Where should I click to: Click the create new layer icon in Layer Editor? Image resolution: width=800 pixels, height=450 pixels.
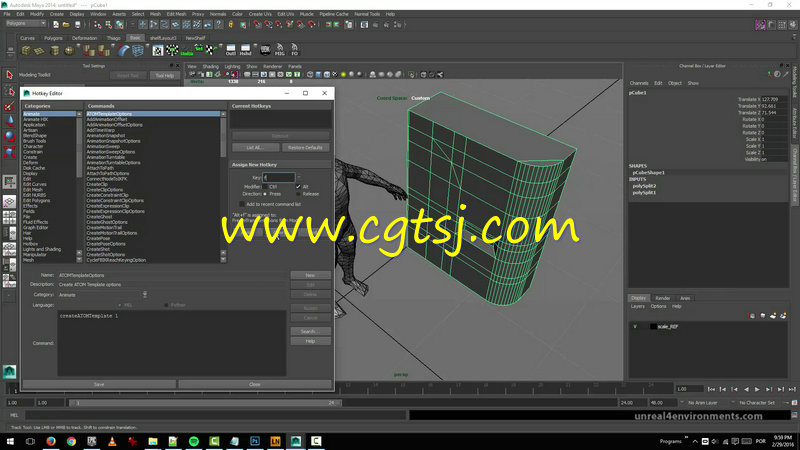click(773, 316)
